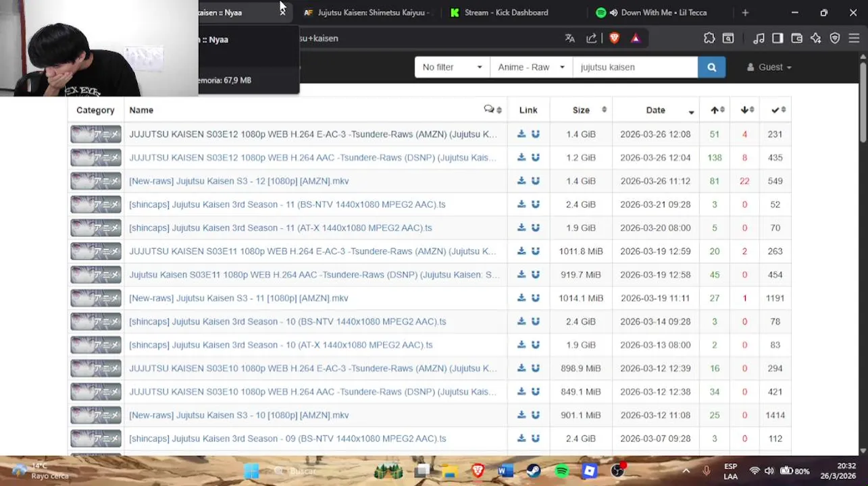Open Microsoft Word from the taskbar
868x486 pixels.
[x=505, y=470]
